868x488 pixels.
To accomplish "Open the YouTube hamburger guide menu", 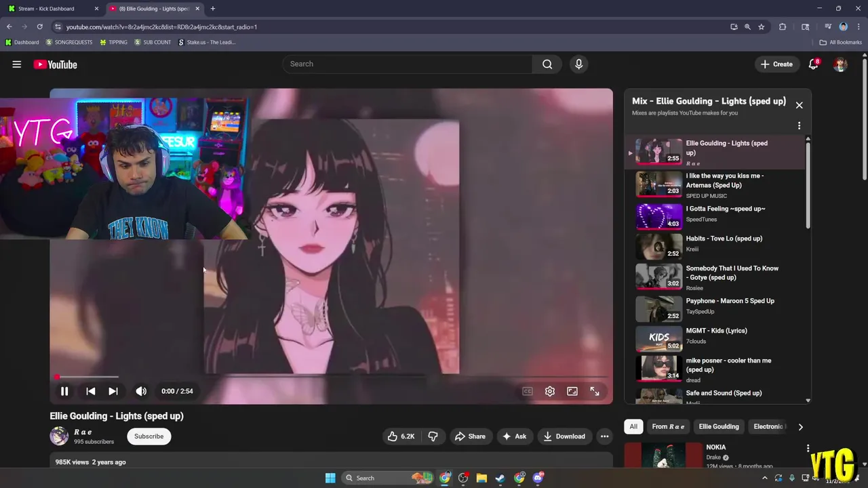I will [x=17, y=64].
